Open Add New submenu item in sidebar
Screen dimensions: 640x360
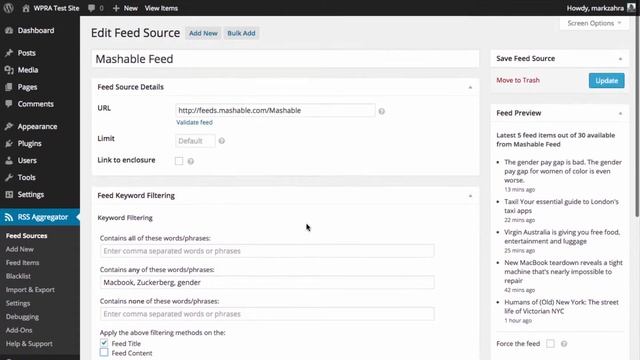point(20,249)
